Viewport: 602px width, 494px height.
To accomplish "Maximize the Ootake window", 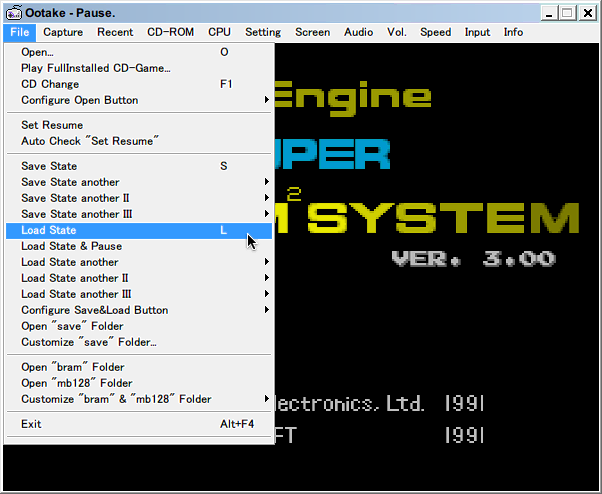I will click(x=567, y=13).
